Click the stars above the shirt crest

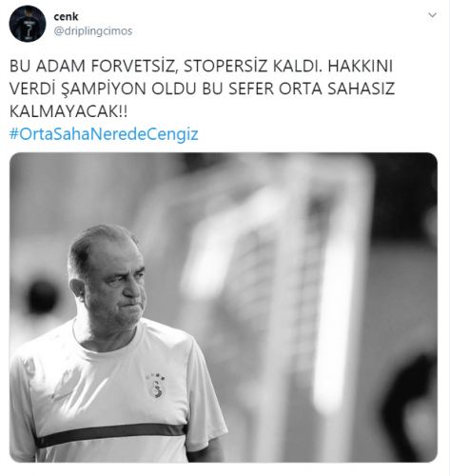coord(155,377)
